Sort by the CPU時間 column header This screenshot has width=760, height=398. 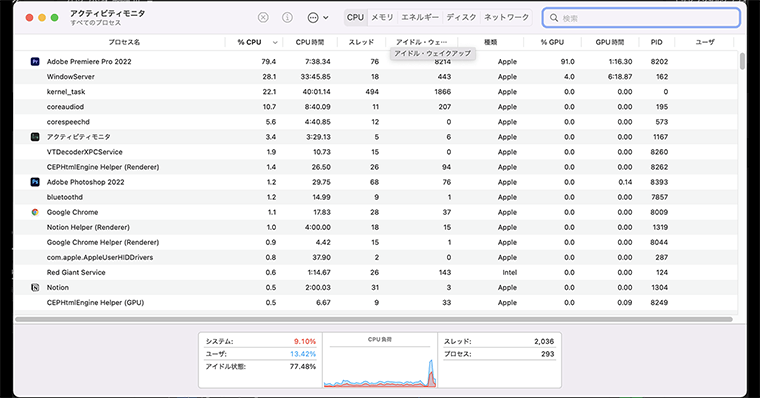(x=310, y=42)
